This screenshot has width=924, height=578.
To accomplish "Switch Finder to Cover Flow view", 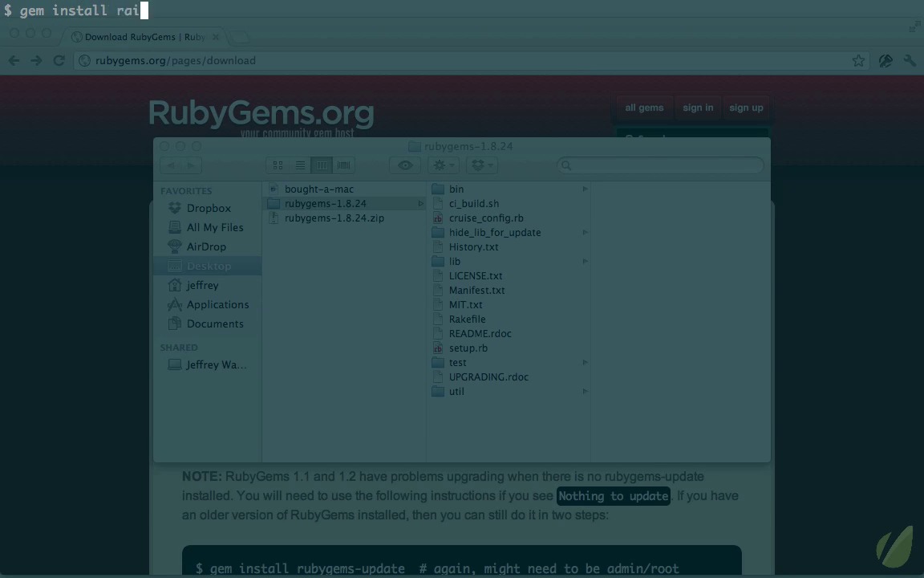I will point(343,165).
